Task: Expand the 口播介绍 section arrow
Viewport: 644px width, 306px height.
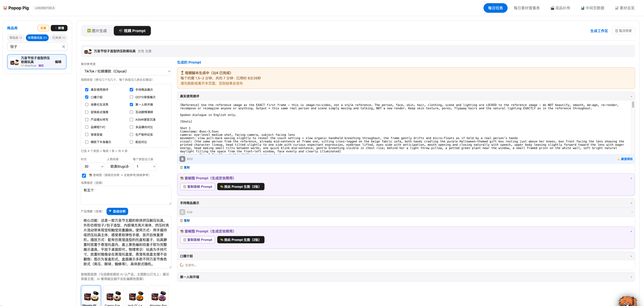Action: (631, 256)
